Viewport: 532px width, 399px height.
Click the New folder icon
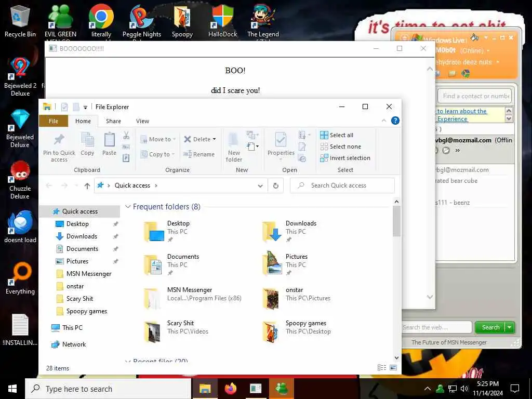coord(233,140)
